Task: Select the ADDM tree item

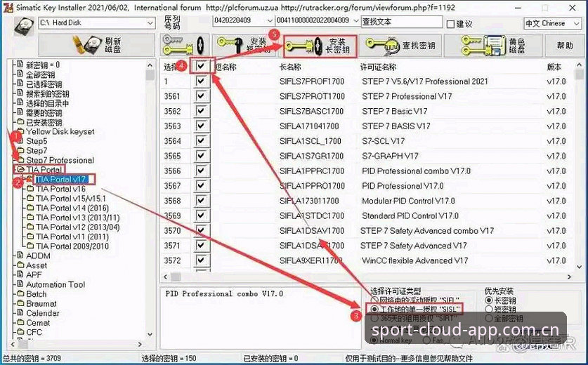Action: tap(38, 255)
